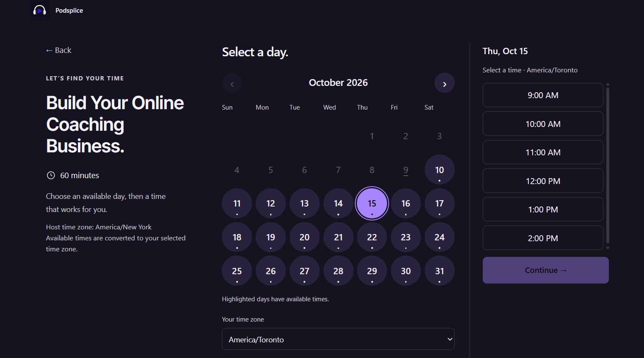The height and width of the screenshot is (358, 644).
Task: Select October 22 on the calendar
Action: [372, 237]
